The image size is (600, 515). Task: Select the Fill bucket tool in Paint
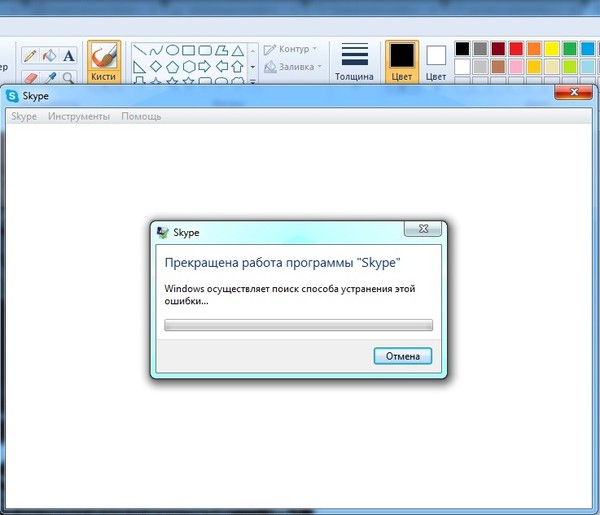pos(49,56)
